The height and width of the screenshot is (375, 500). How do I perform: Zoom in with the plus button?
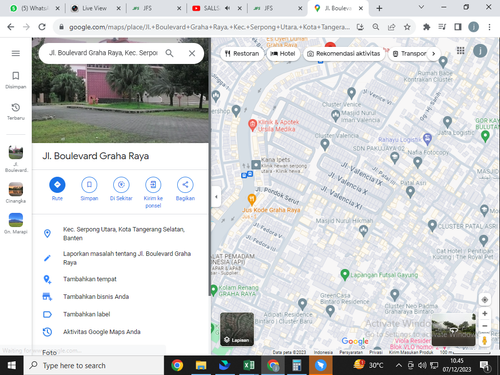coord(485,314)
